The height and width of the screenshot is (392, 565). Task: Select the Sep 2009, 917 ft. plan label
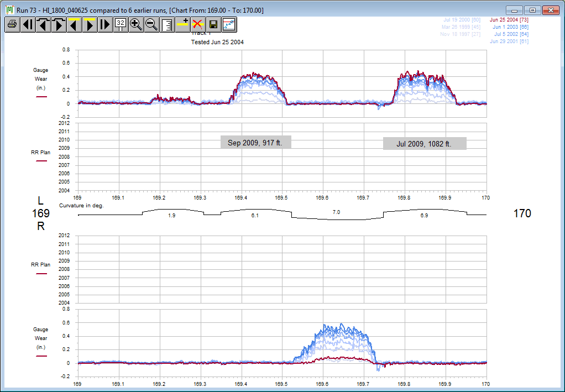tap(255, 143)
